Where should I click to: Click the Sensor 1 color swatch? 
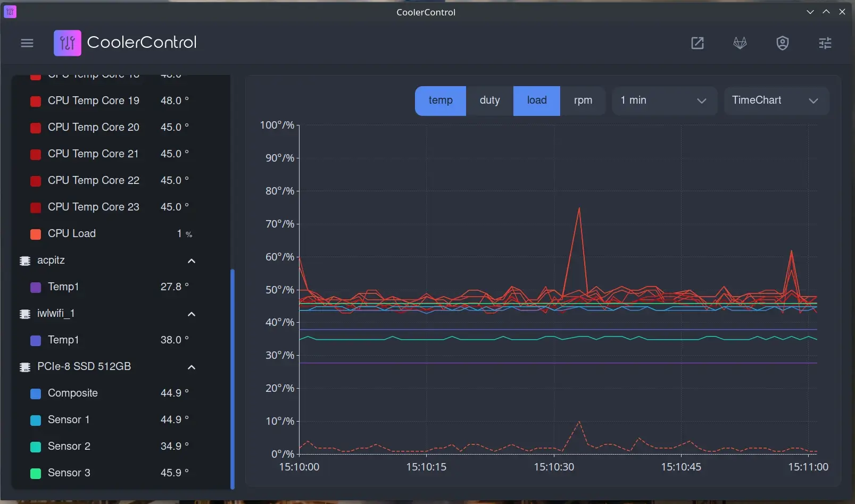click(36, 421)
